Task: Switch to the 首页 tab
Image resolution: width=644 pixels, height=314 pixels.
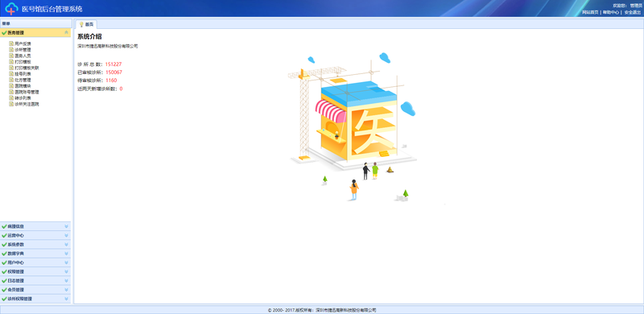Action: [86, 24]
